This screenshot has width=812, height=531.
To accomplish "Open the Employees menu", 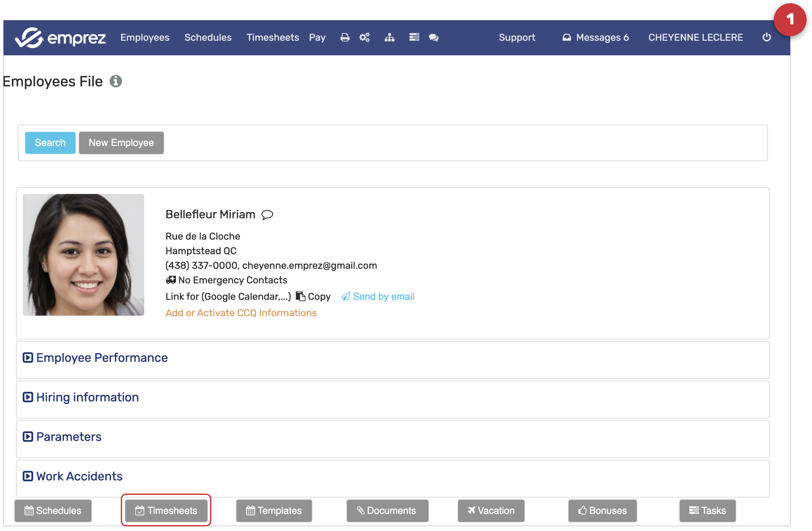I will pyautogui.click(x=145, y=37).
